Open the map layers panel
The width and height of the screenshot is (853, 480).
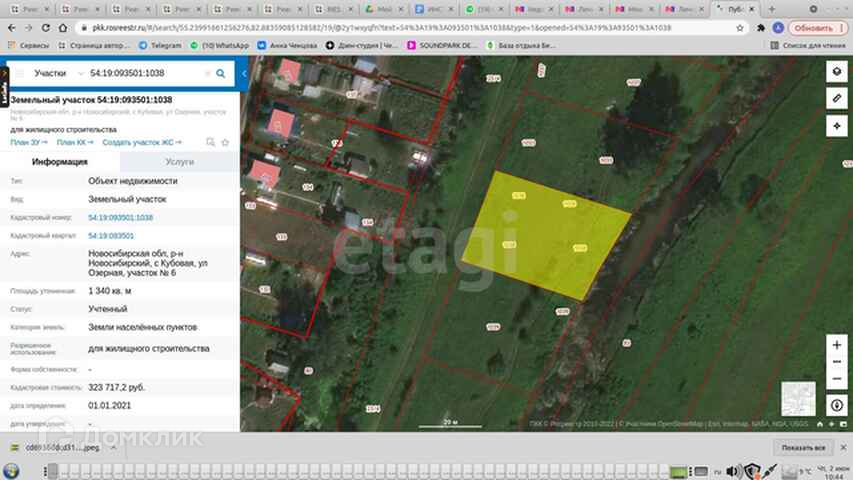pyautogui.click(x=836, y=72)
